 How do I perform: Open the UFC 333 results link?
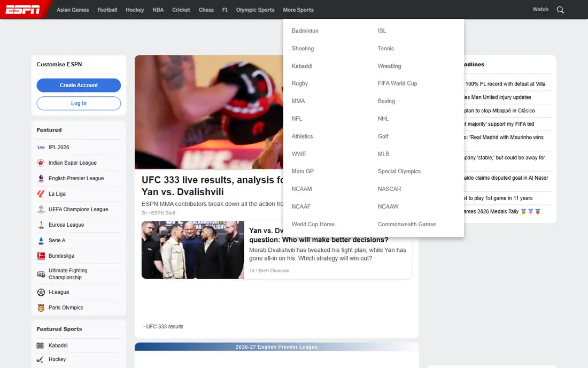point(165,326)
